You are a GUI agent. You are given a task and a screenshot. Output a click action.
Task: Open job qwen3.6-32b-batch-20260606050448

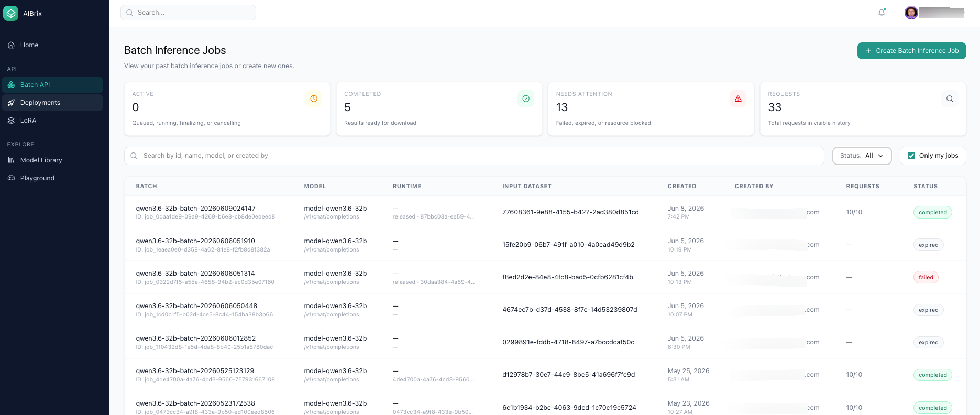(x=196, y=306)
